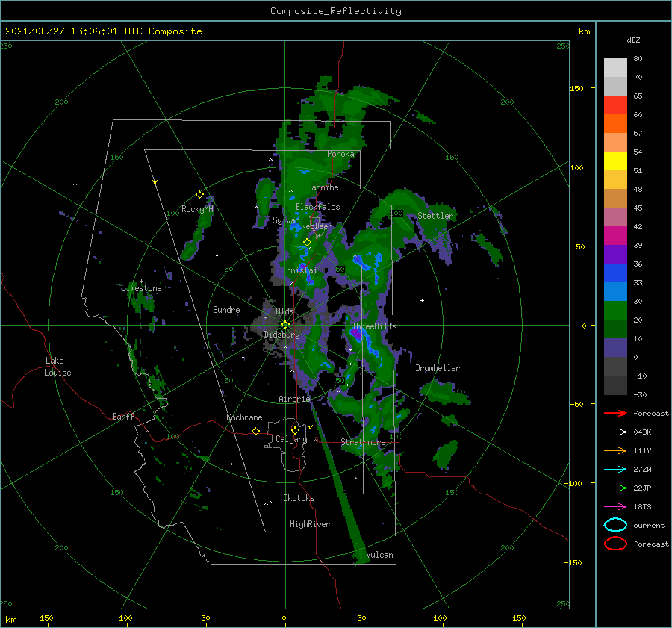Click the Okotoks city label
The width and height of the screenshot is (672, 628).
[299, 498]
